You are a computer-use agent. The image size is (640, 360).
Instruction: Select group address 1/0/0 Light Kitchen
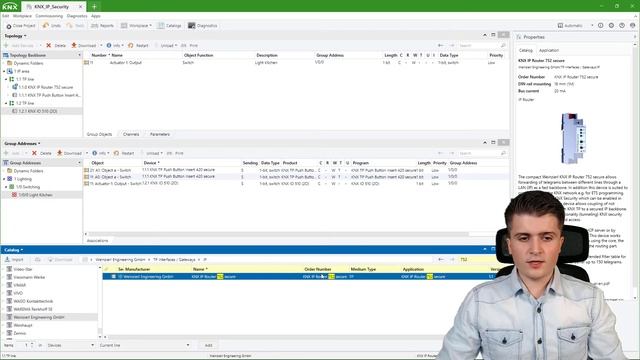[32, 195]
